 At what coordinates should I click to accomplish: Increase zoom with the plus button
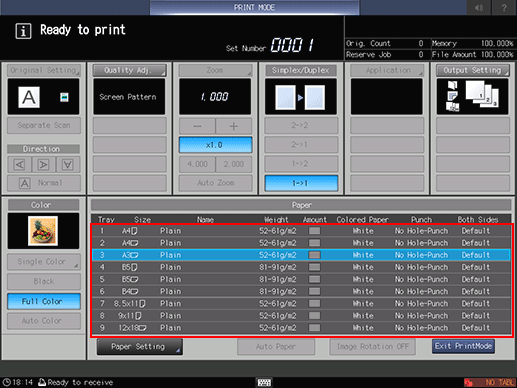point(234,126)
